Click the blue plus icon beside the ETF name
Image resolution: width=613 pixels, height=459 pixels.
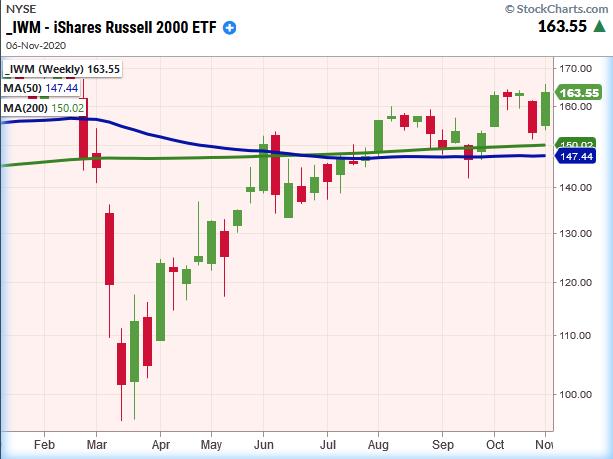click(231, 27)
